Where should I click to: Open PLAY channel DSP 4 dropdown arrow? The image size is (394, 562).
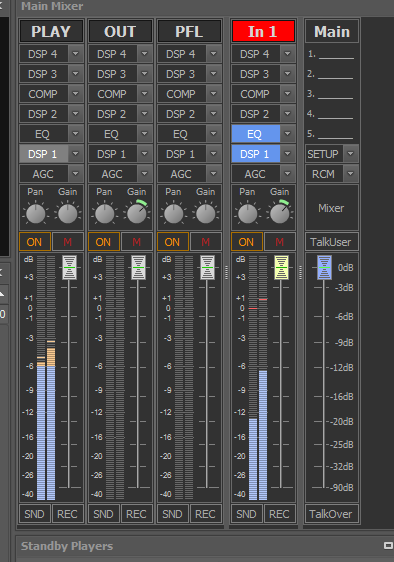click(76, 54)
